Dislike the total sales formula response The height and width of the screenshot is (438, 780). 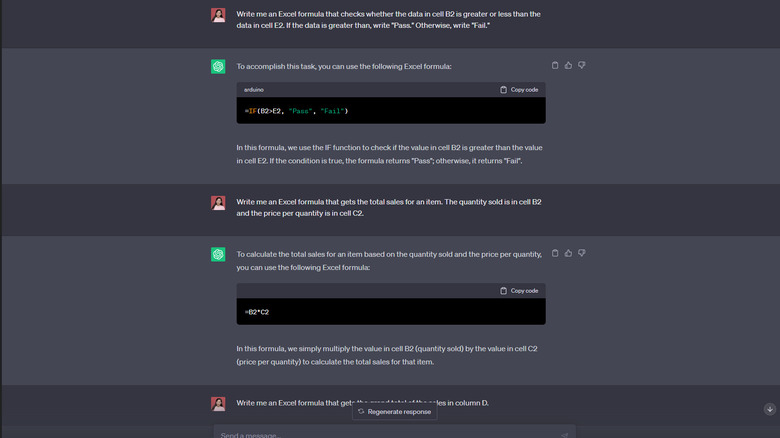click(581, 254)
